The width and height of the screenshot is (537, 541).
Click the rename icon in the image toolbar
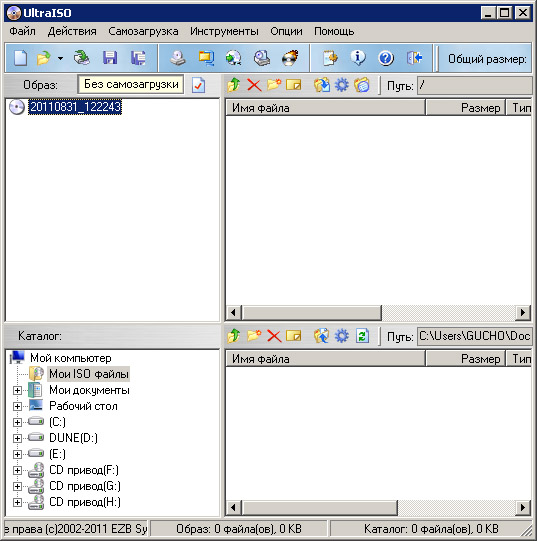pos(294,85)
